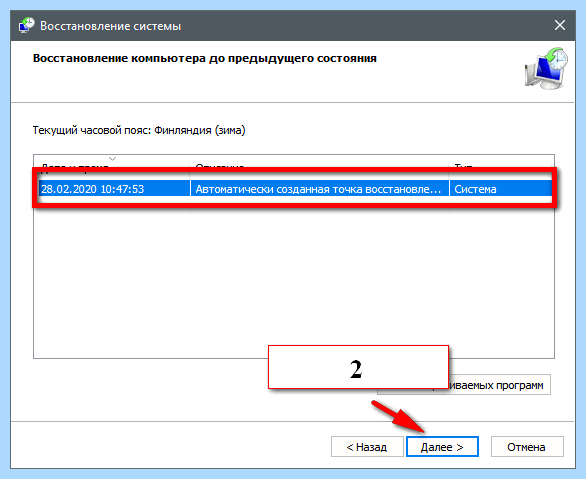Close the Восстановление системы dialog

tap(559, 25)
